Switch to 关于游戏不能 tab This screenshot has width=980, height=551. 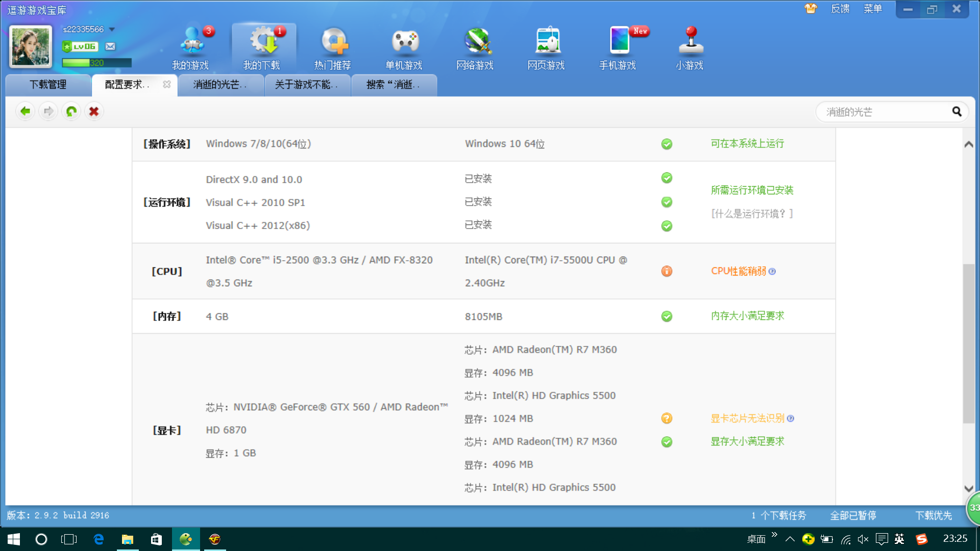(308, 85)
